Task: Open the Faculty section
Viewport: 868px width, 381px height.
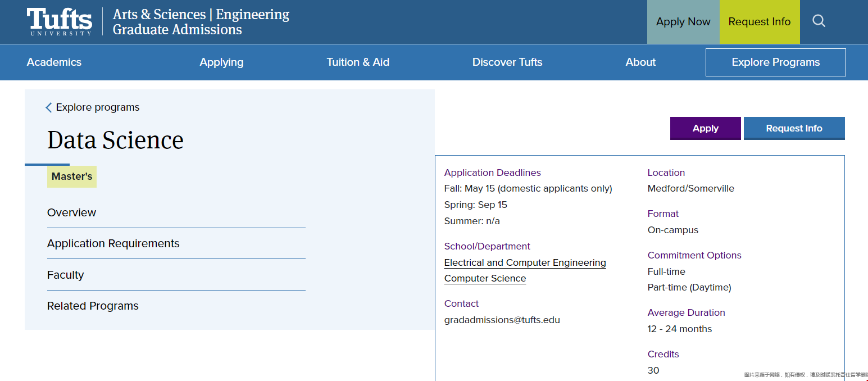Action: (65, 275)
